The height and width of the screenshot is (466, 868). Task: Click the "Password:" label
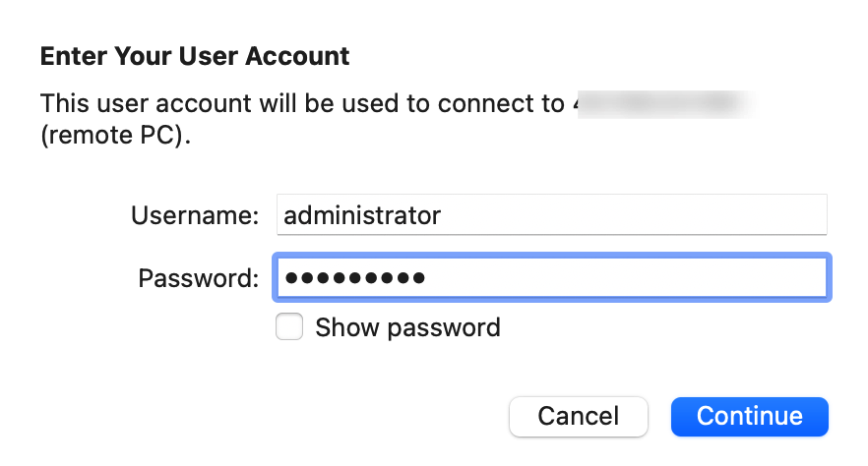click(198, 278)
